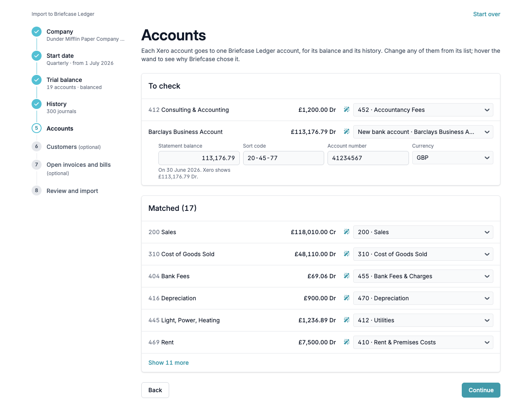This screenshot has height=408, width=532.
Task: Click the wand icon in the Depreciation row
Action: (x=347, y=298)
